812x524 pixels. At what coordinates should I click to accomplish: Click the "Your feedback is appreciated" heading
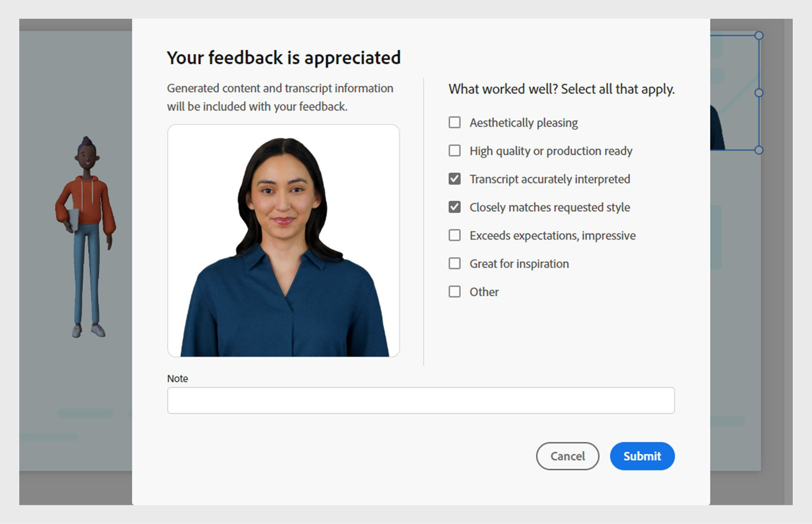coord(284,57)
